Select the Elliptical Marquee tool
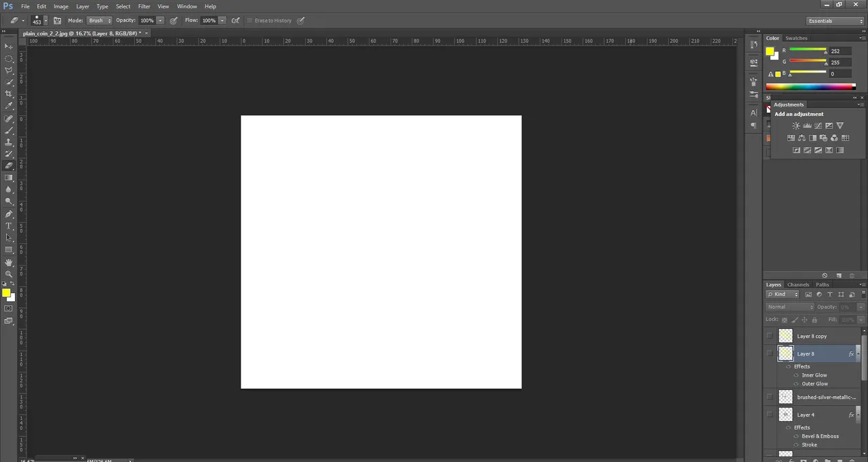This screenshot has height=462, width=868. pyautogui.click(x=9, y=58)
